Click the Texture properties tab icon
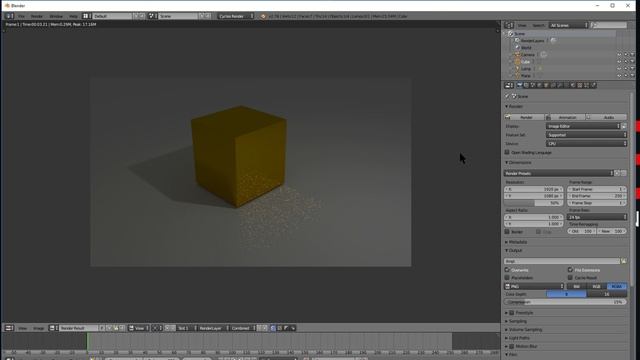Viewport: 640px width, 360px height. point(580,85)
